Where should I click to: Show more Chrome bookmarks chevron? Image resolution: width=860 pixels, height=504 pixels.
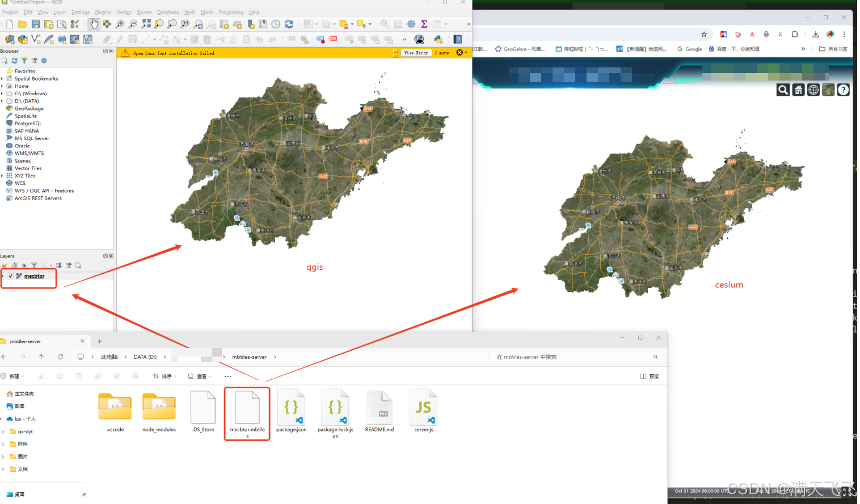click(803, 49)
